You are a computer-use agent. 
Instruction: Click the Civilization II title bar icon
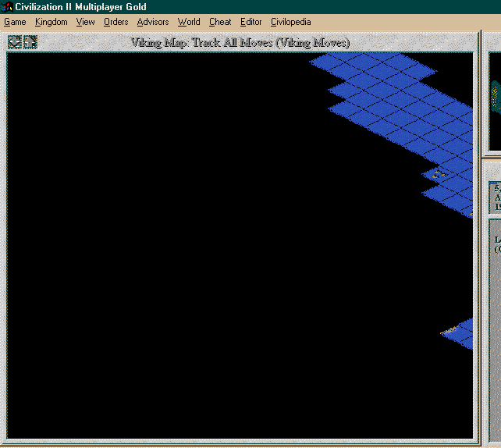(6, 7)
